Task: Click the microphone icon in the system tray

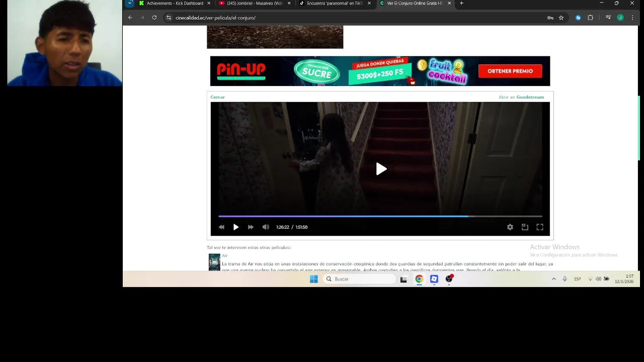Action: pos(565,279)
